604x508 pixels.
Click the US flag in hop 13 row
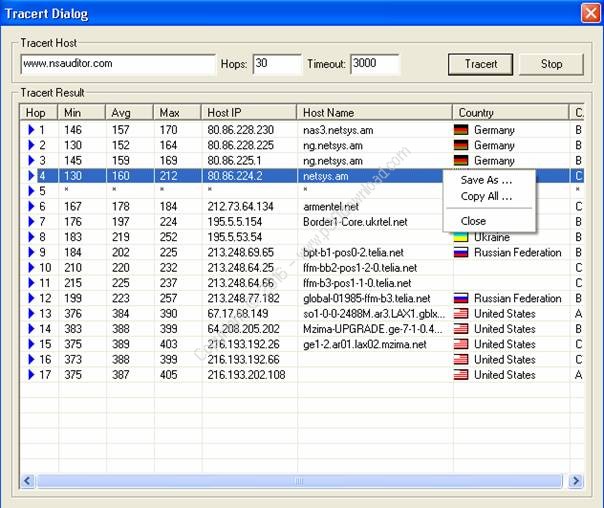click(x=461, y=314)
